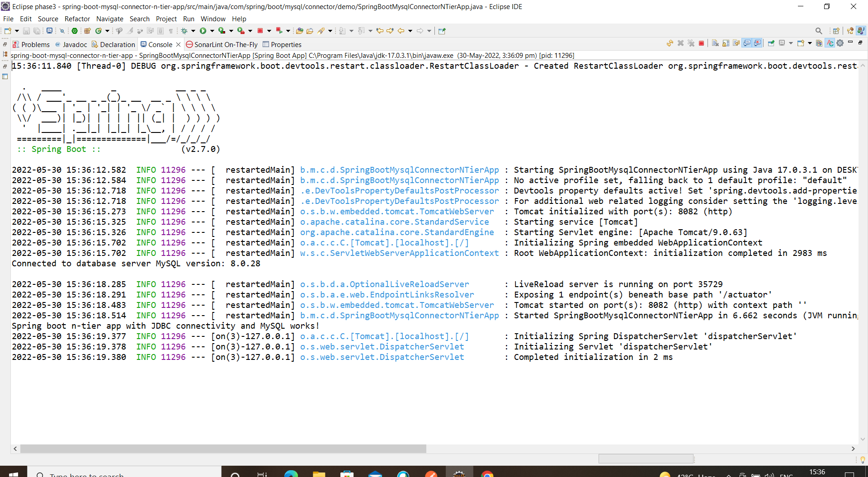Screen dimensions: 868x477
Task: Expand the New Java Class dropdown arrow
Action: [107, 31]
